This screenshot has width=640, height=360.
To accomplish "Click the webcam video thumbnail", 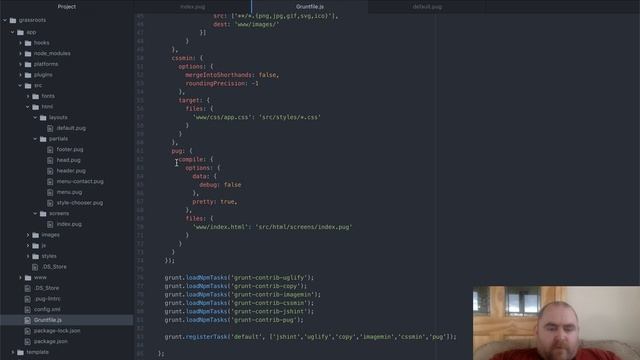I will 556,323.
